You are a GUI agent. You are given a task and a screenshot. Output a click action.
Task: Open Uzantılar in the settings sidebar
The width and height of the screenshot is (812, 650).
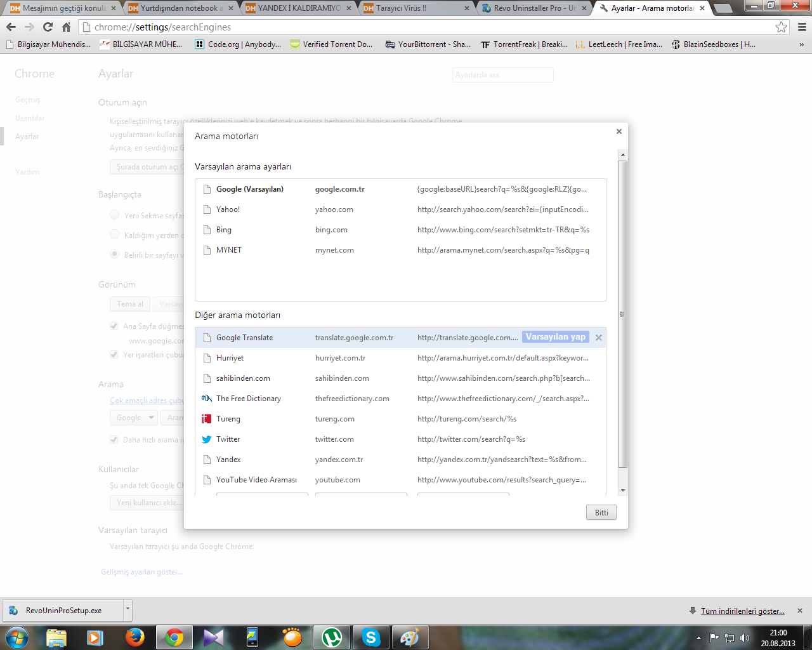[x=30, y=118]
